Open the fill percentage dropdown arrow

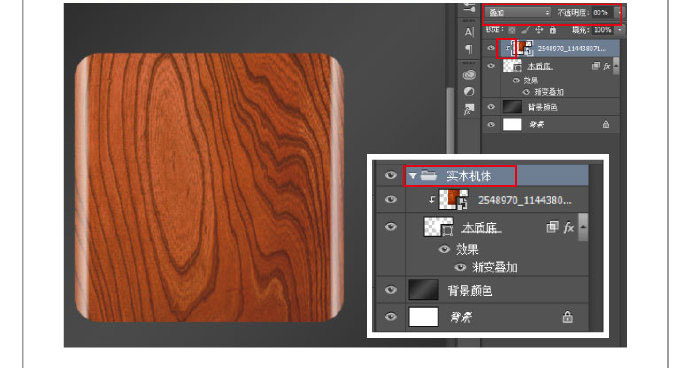(620, 30)
